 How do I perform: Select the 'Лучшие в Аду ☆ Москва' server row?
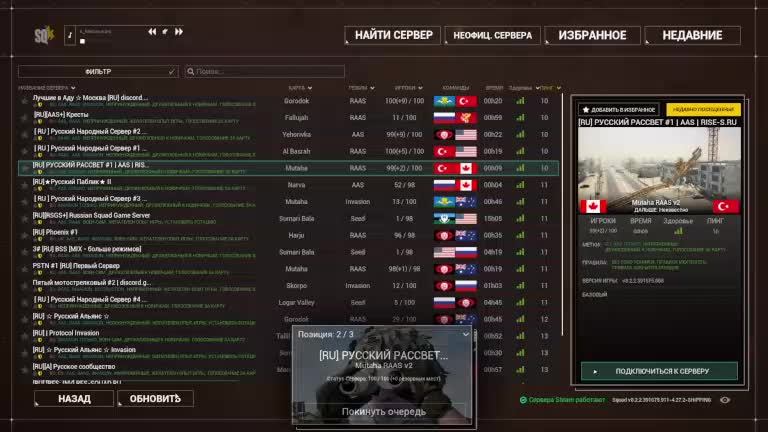point(288,101)
